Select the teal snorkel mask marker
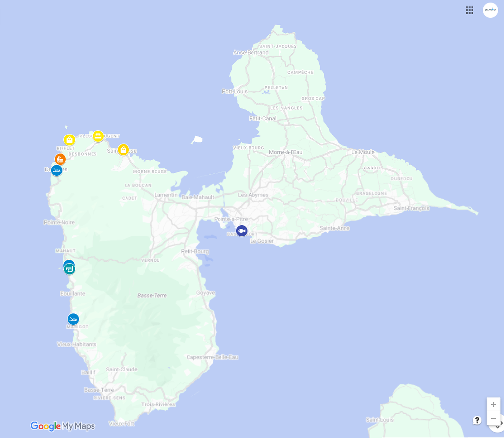Image resolution: width=504 pixels, height=438 pixels. [70, 270]
